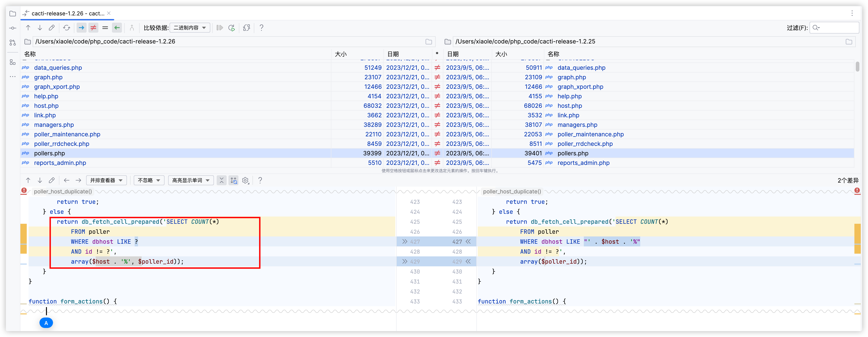Select left graph_xport.php file

(x=57, y=87)
